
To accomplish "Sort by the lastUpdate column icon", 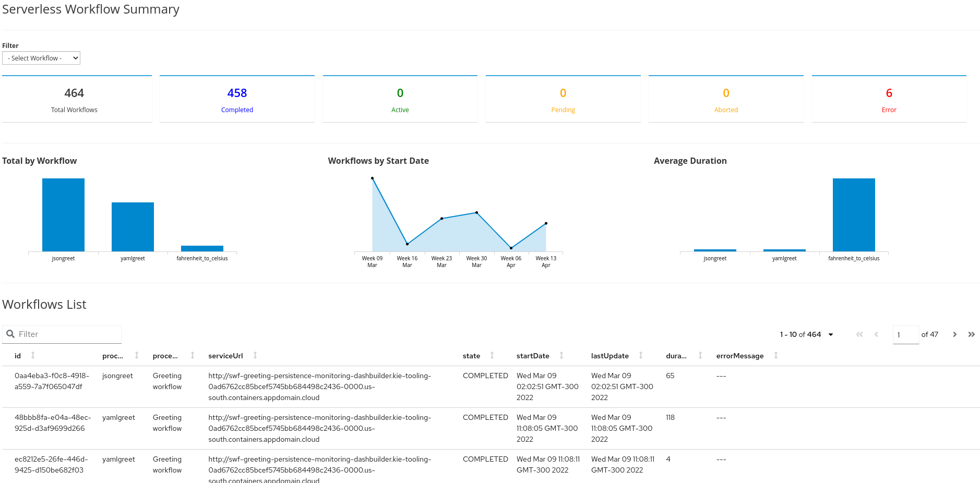I will point(641,355).
